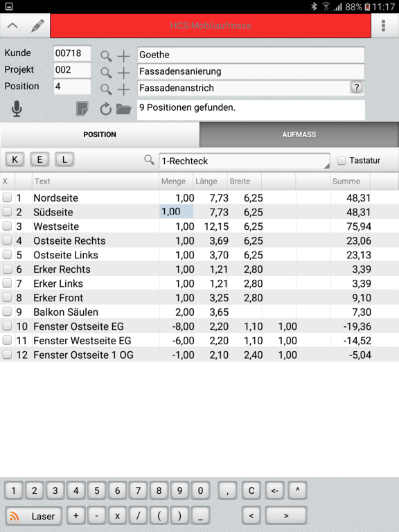Tap magnifier next to formula 1-Rechteck
Viewport: 399px width, 532px height.
(149, 160)
